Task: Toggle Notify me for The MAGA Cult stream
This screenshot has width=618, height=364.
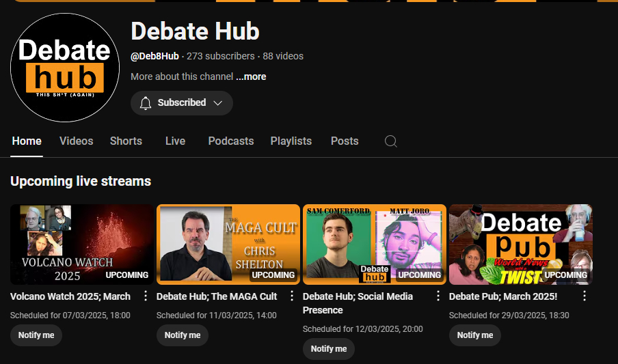Action: click(183, 335)
